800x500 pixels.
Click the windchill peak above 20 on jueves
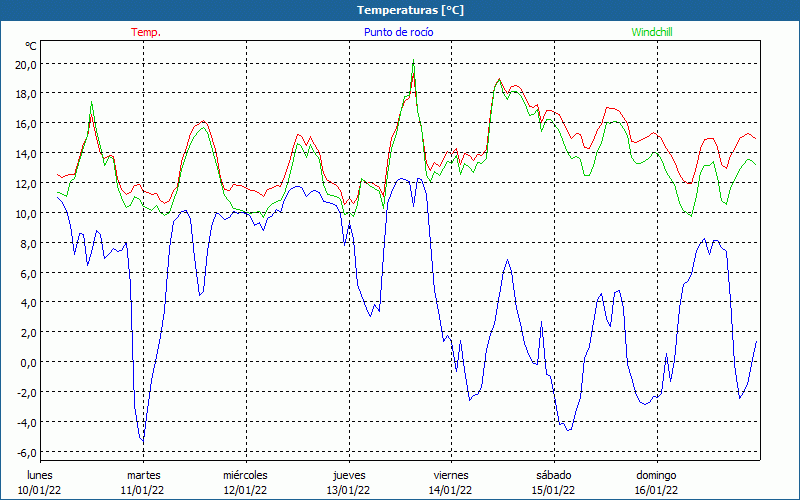(413, 61)
